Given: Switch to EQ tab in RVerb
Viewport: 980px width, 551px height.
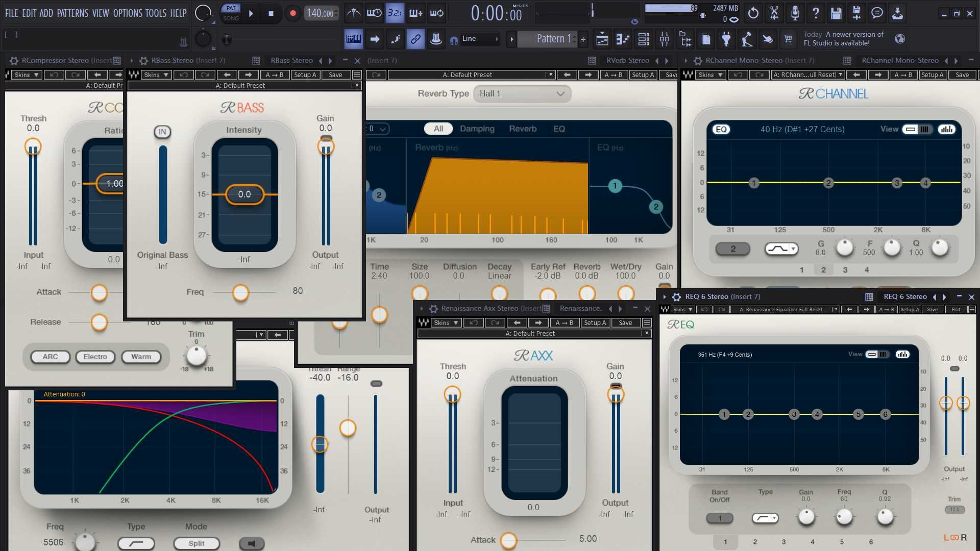Looking at the screenshot, I should pos(559,129).
